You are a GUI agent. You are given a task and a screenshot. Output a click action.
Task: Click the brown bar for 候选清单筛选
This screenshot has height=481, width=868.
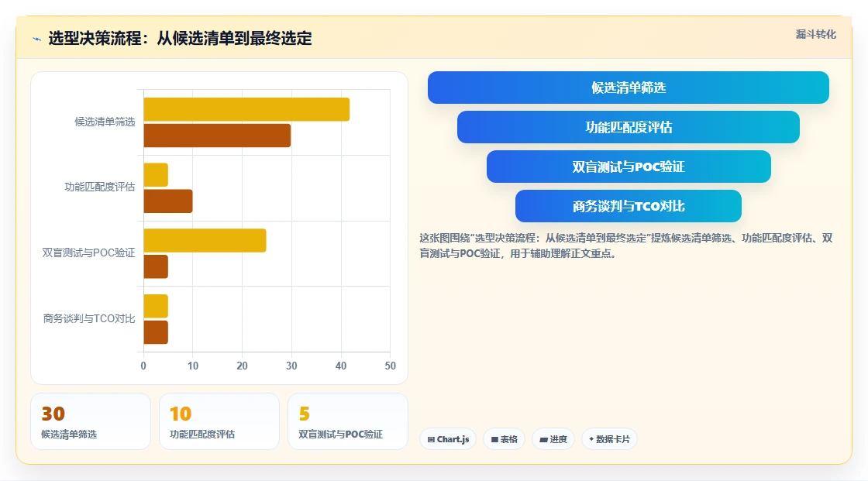tap(217, 136)
